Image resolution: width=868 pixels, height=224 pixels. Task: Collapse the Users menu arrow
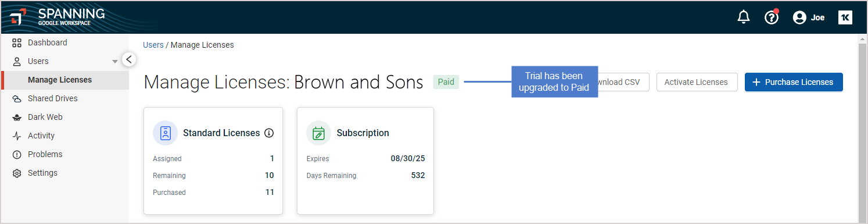point(115,62)
